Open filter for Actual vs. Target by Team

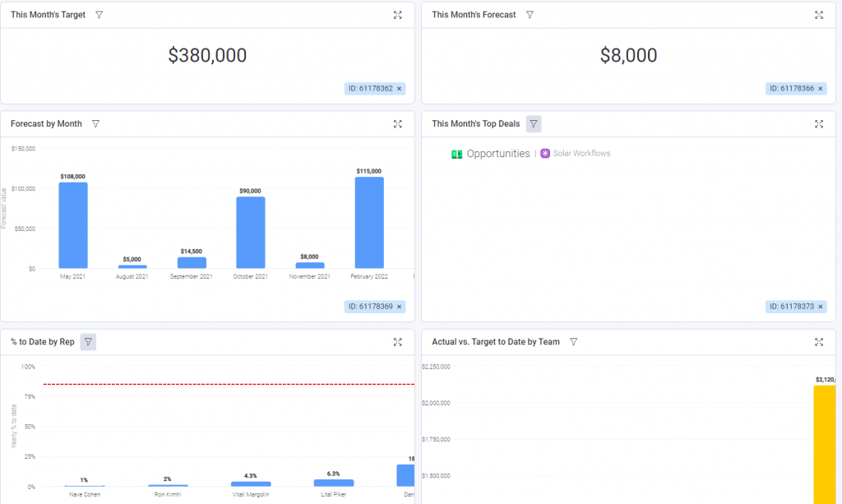(573, 342)
